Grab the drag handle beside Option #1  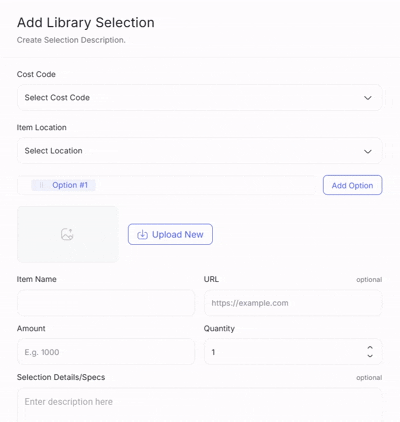[x=41, y=185]
